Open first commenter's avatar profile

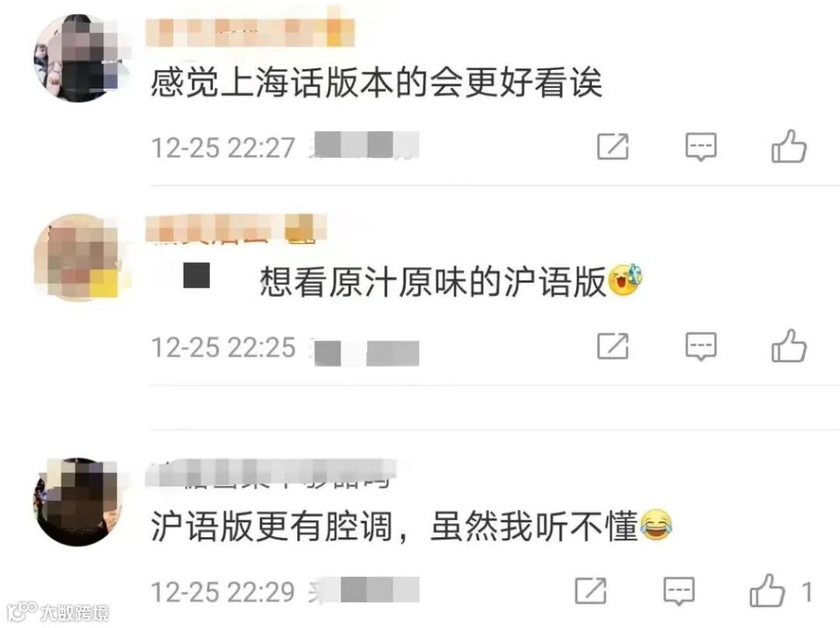79,58
